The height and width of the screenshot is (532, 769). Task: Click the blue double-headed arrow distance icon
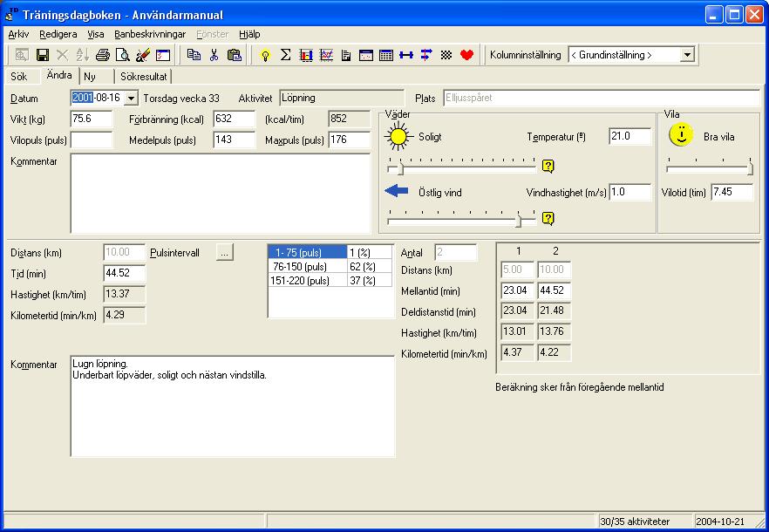point(406,55)
